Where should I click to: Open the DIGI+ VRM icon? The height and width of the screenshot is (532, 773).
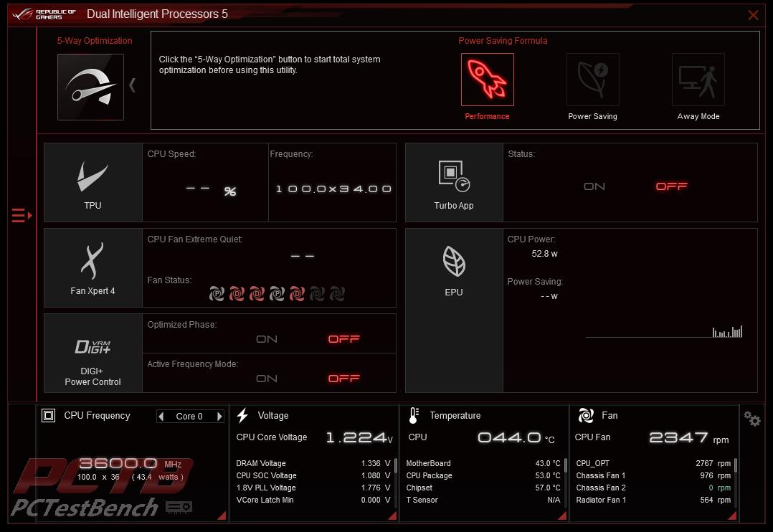[93, 346]
